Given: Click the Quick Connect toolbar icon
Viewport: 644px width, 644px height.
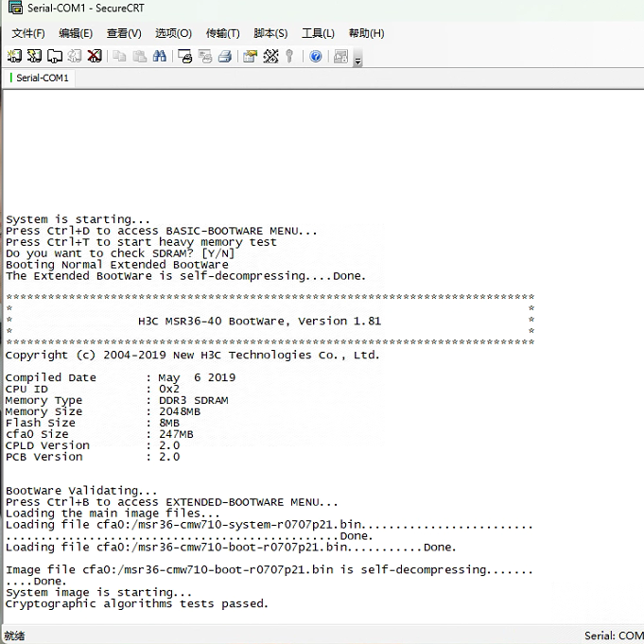Looking at the screenshot, I should pos(34,56).
